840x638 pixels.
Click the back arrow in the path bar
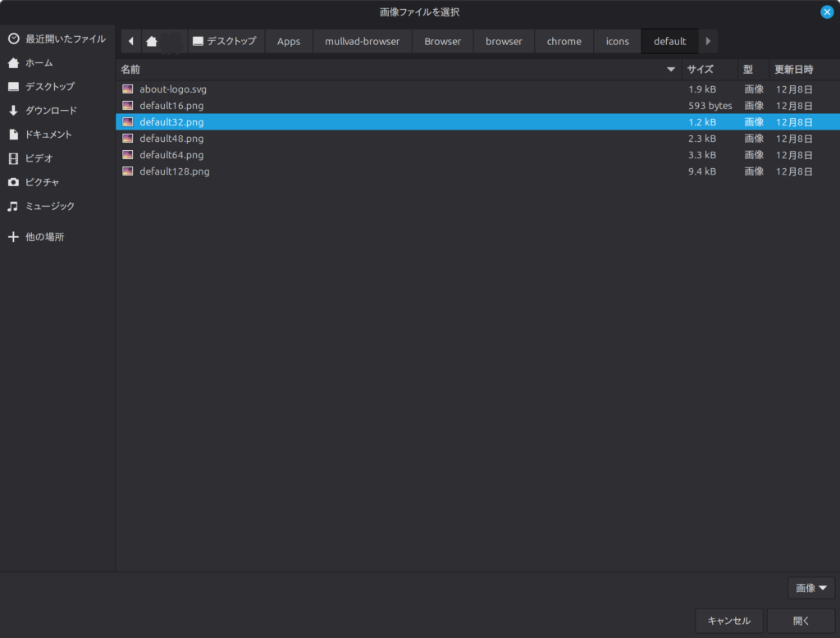[x=131, y=41]
